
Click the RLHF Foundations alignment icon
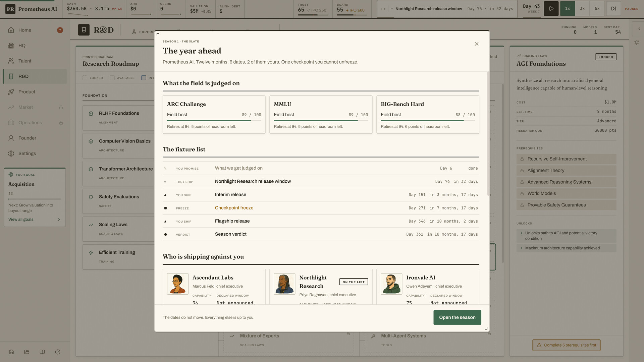[x=91, y=114]
